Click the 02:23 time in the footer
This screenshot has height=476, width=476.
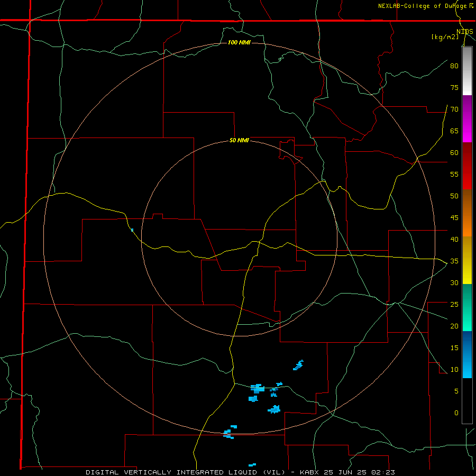tap(385, 472)
